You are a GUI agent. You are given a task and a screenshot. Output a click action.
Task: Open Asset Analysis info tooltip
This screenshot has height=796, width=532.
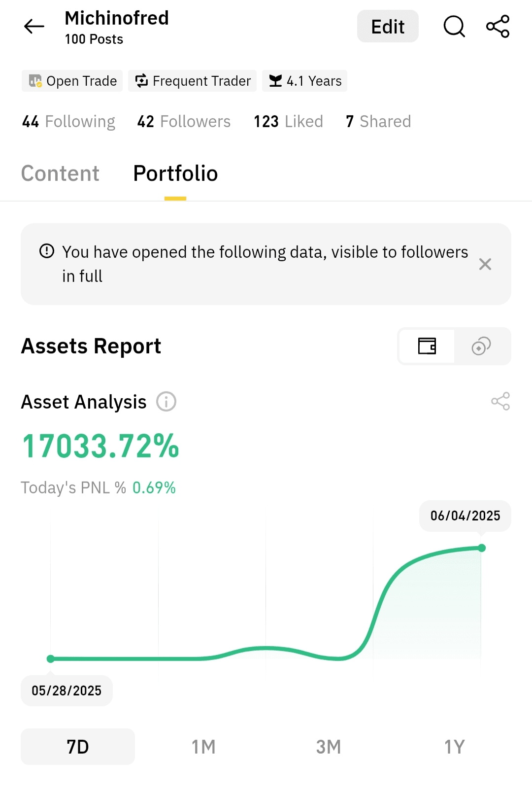(x=166, y=402)
